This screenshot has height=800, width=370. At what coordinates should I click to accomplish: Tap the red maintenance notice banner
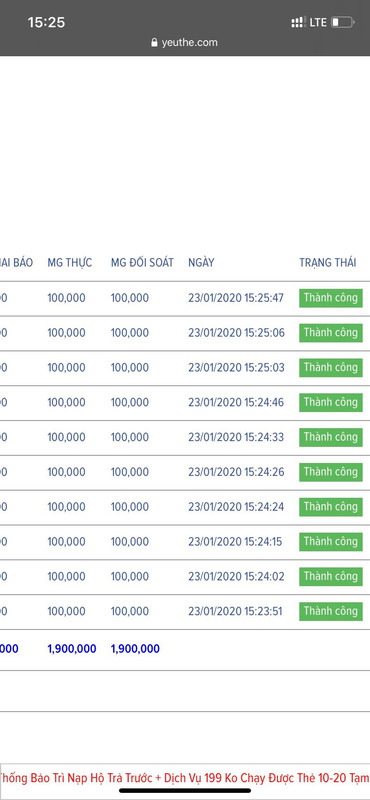[185, 779]
